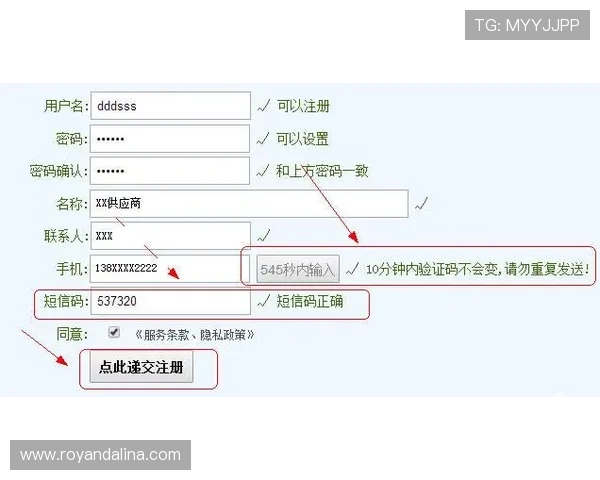Open the 服务条款、隐私政策 link

coord(194,335)
